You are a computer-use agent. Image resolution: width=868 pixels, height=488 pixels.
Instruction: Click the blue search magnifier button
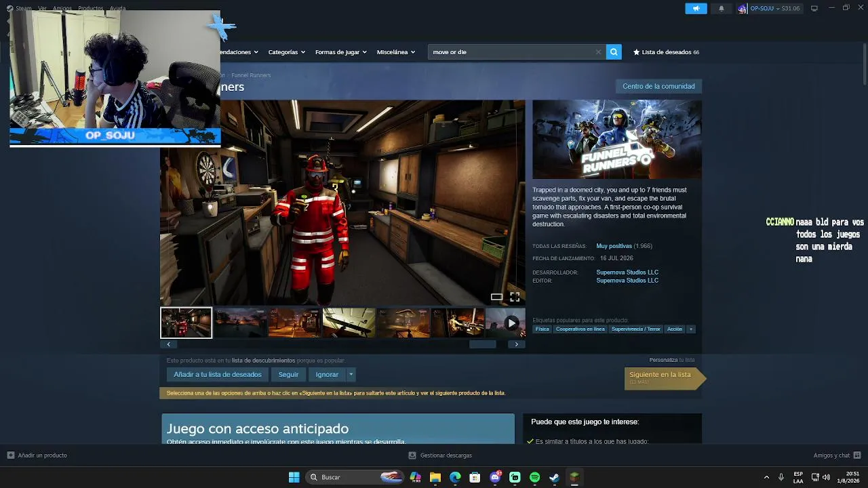614,52
